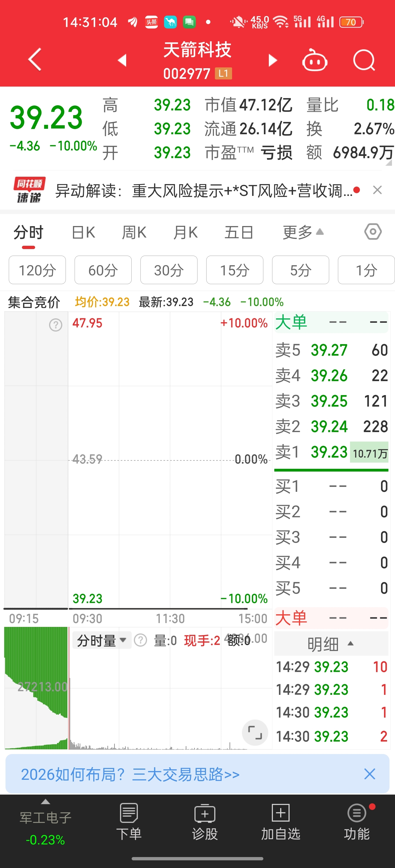Image resolution: width=395 pixels, height=868 pixels.
Task: Tap the help icon in call auction area
Action: (56, 325)
